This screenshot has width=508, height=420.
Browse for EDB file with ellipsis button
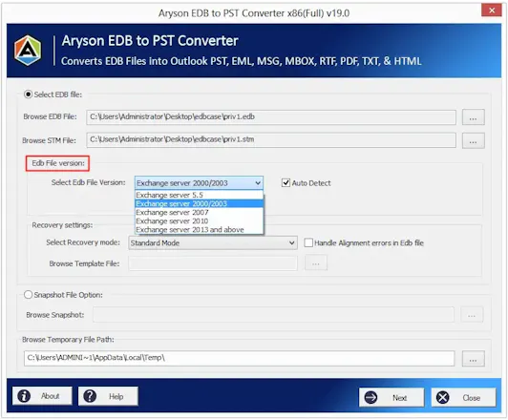pos(473,117)
